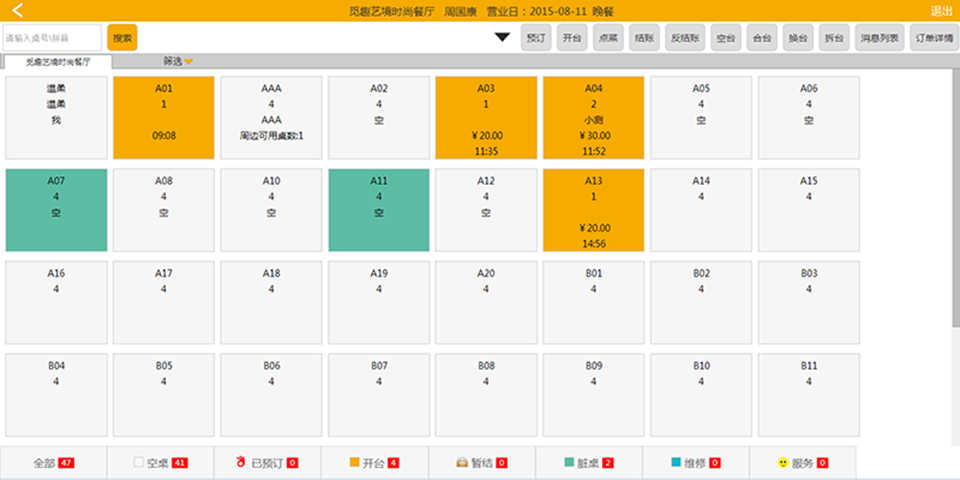Click the 反结账 reverse checkout button
960x480 pixels.
[685, 37]
